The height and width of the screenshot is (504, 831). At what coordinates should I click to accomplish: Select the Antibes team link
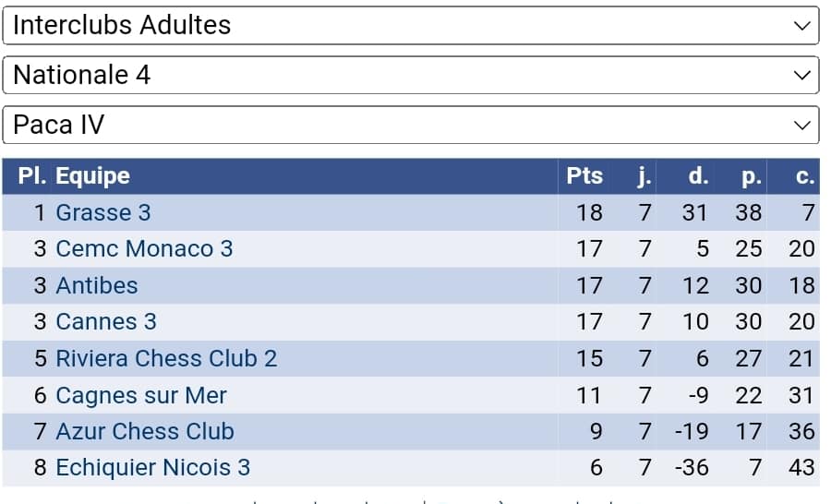tap(96, 285)
